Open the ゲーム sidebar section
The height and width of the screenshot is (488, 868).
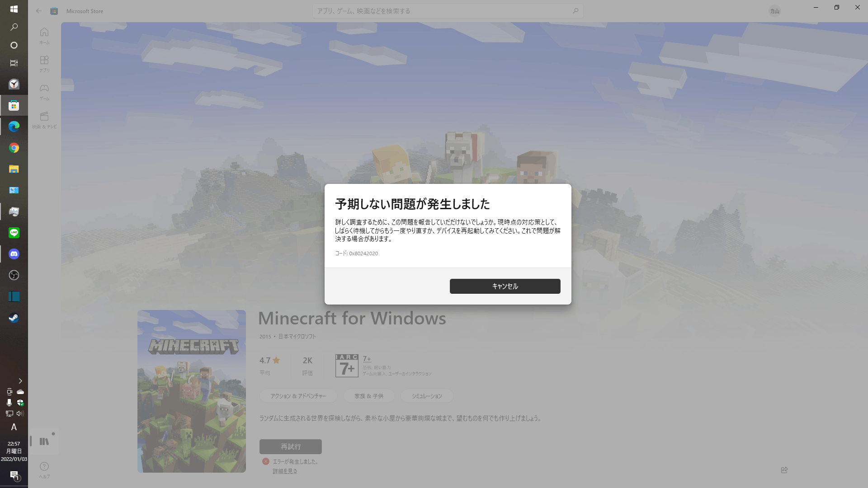point(44,91)
